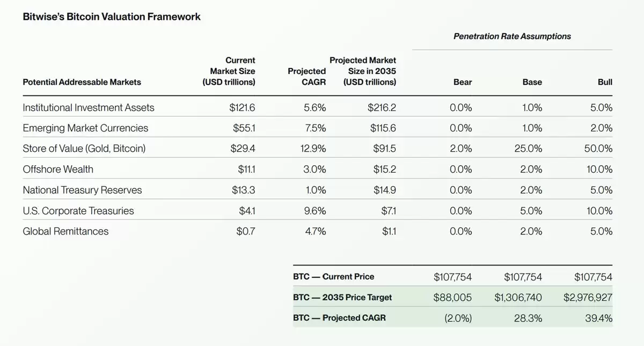The width and height of the screenshot is (644, 346).
Task: Click the Emerging Market Currencies row label
Action: click(85, 128)
